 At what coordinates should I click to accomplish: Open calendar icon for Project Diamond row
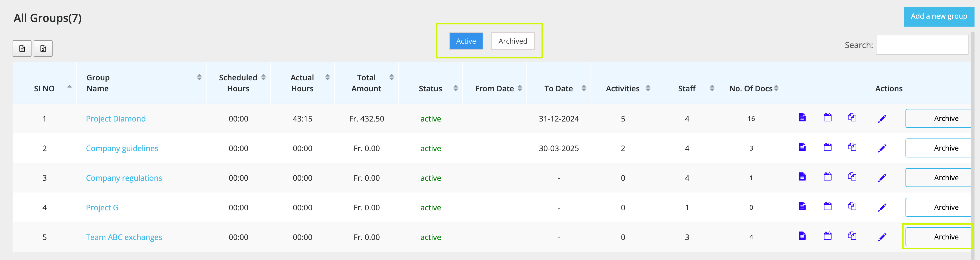[x=827, y=117]
